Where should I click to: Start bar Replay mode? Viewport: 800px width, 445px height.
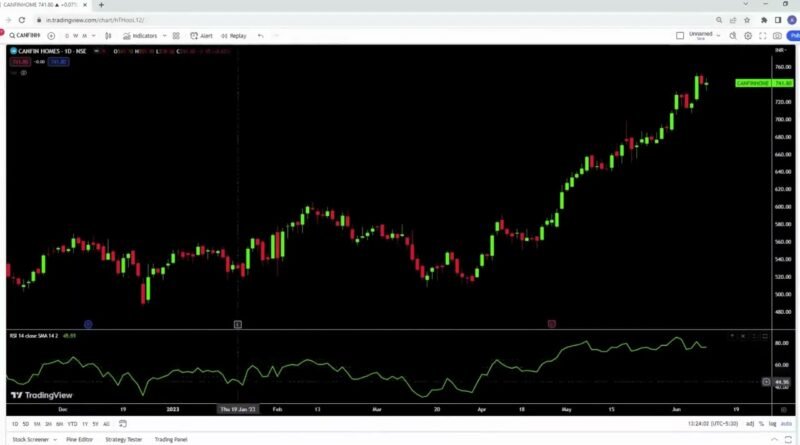(x=234, y=36)
